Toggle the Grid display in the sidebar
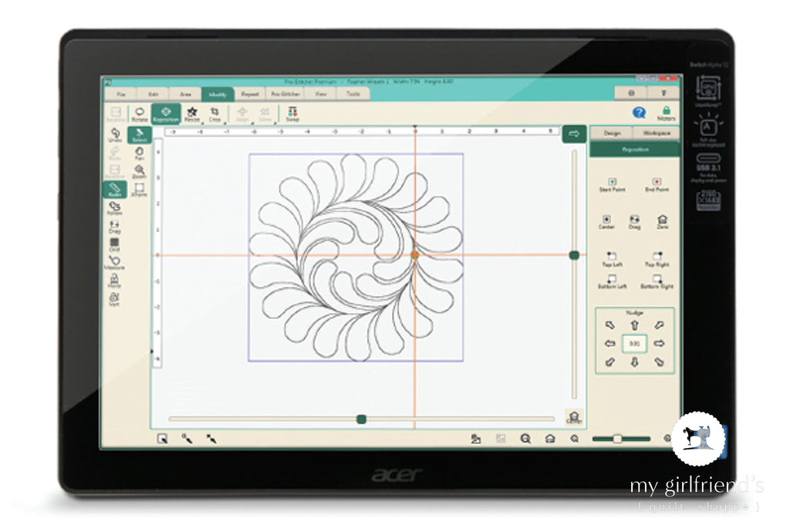This screenshot has height=532, width=790. coord(114,244)
